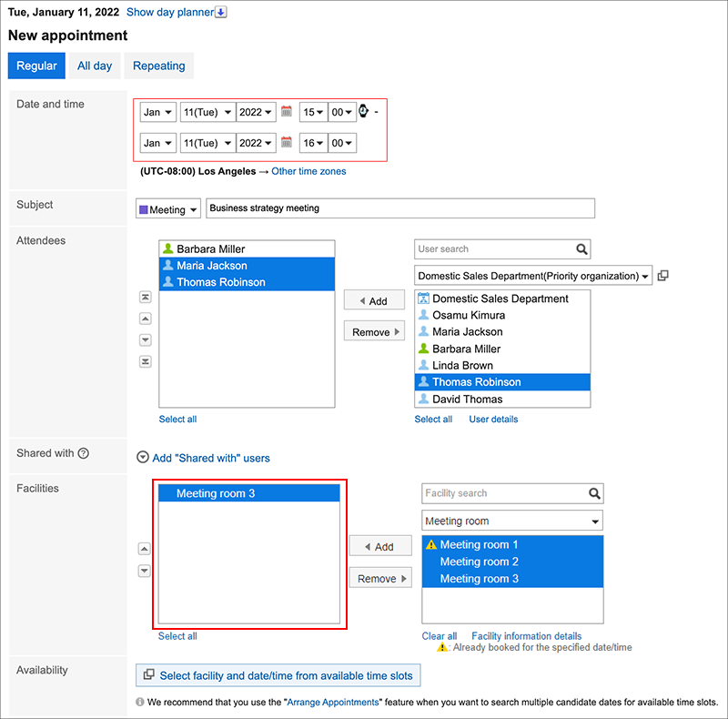Select start month Jan dropdown
Image resolution: width=728 pixels, height=719 pixels.
157,112
